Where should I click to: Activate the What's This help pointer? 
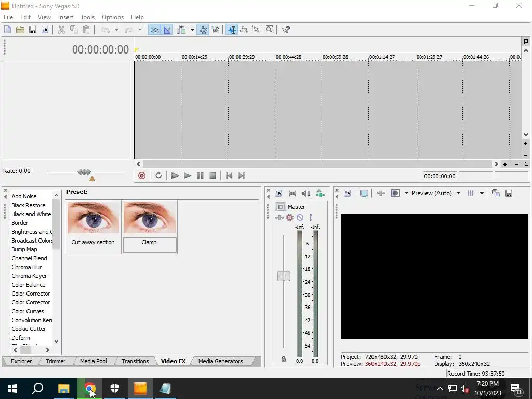point(286,30)
